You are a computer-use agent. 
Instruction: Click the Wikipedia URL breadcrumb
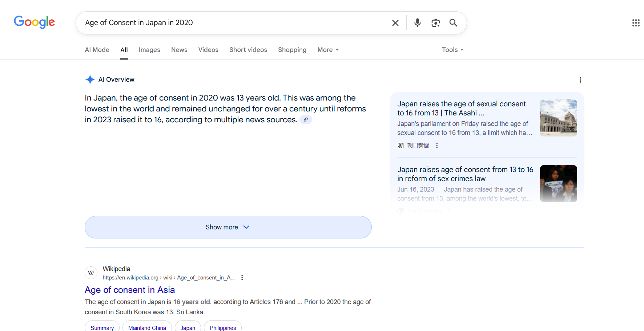(169, 278)
